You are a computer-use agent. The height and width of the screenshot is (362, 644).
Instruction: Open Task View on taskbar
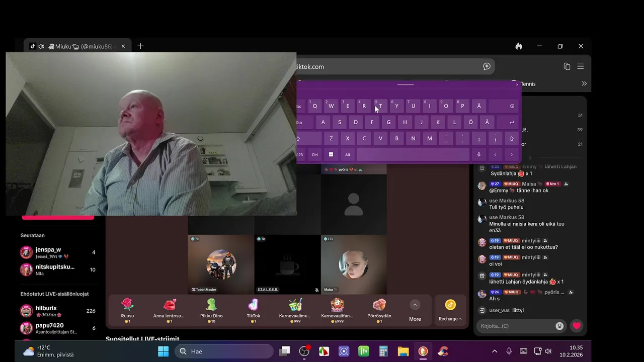285,351
